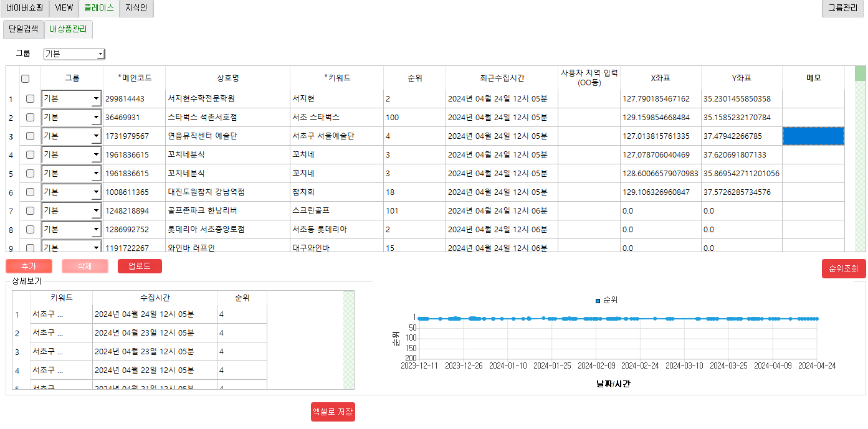
Task: Tick the checkbox for row 3 연음뮤직센터
Action: [x=30, y=136]
